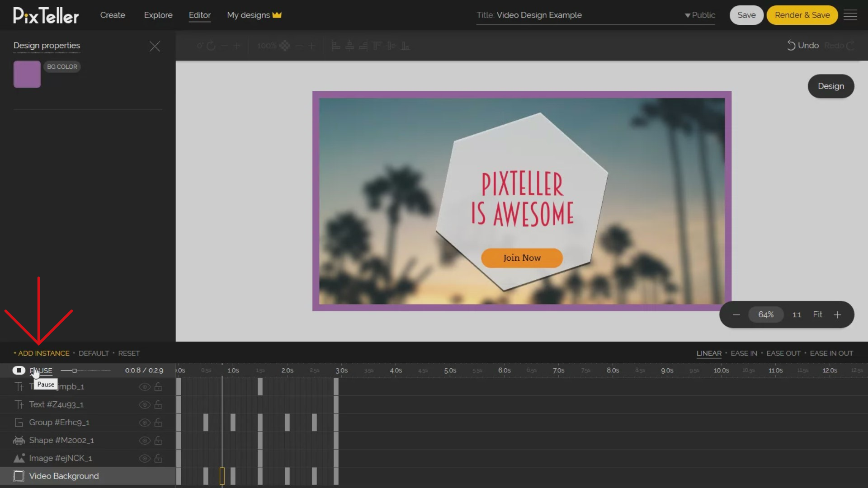Click the 64% zoom level field
868x488 pixels.
point(766,314)
